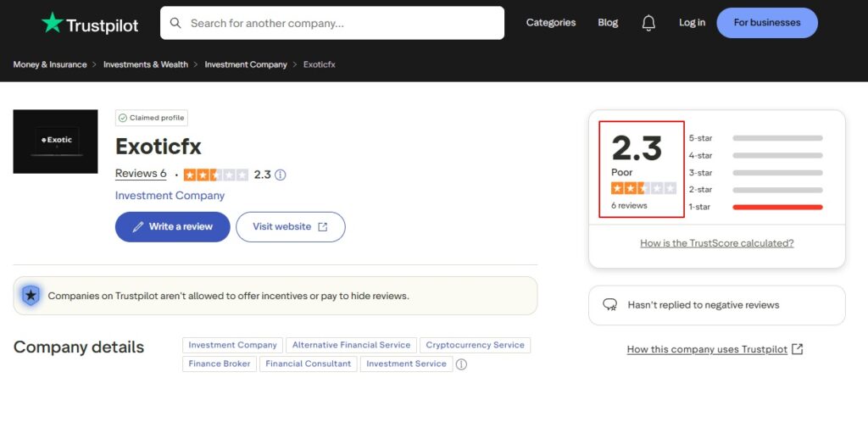Open the Visit website button
The image size is (868, 422).
(x=290, y=227)
